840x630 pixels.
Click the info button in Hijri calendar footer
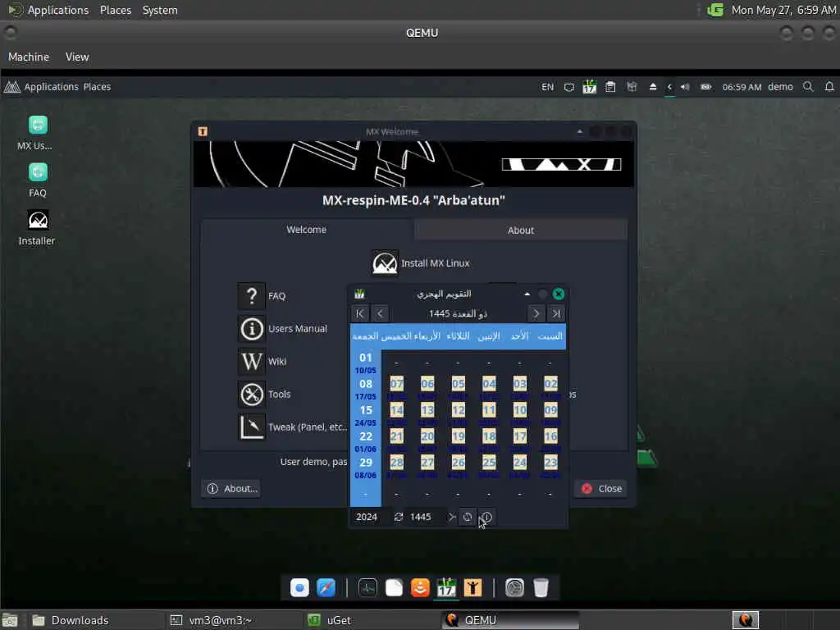486,517
